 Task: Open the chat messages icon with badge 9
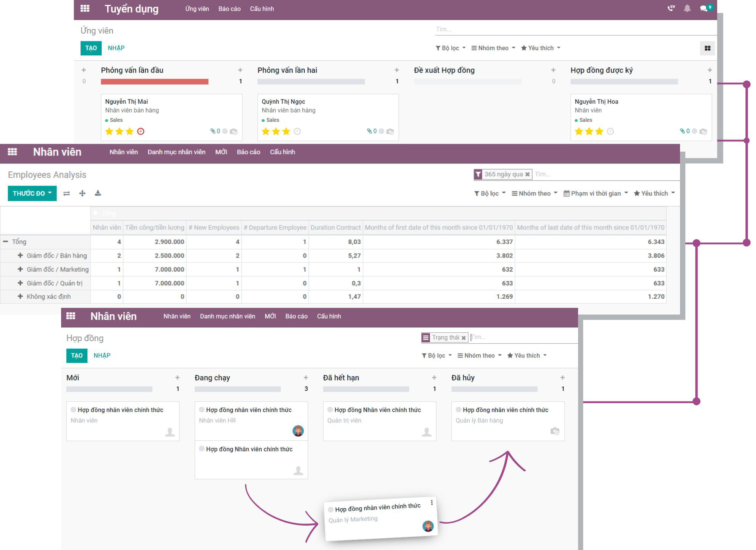704,8
